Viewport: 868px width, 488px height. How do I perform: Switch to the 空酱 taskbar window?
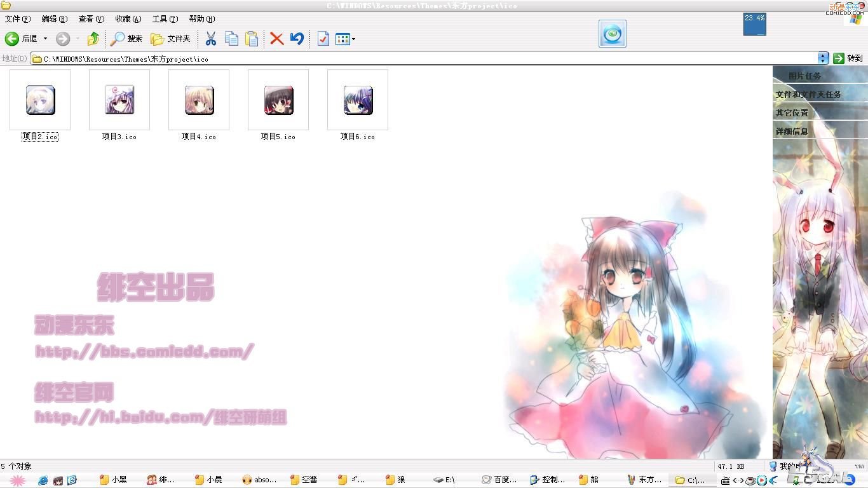(x=310, y=480)
